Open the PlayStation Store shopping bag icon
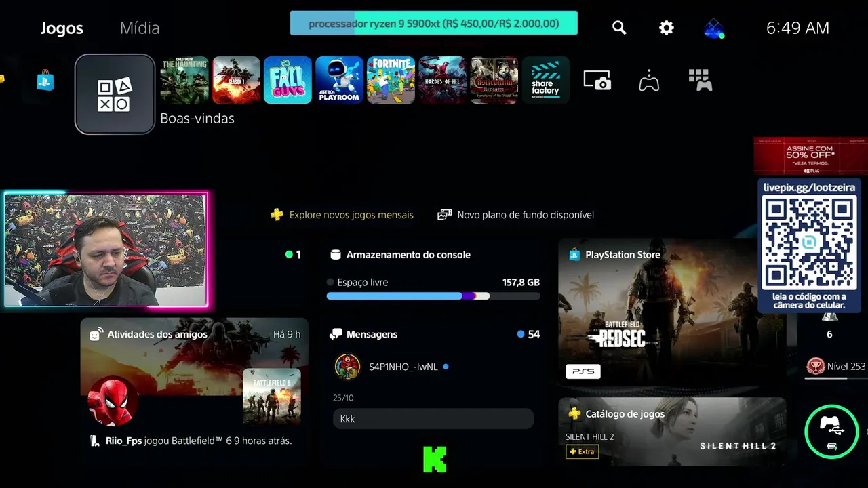The width and height of the screenshot is (868, 488). click(x=45, y=81)
